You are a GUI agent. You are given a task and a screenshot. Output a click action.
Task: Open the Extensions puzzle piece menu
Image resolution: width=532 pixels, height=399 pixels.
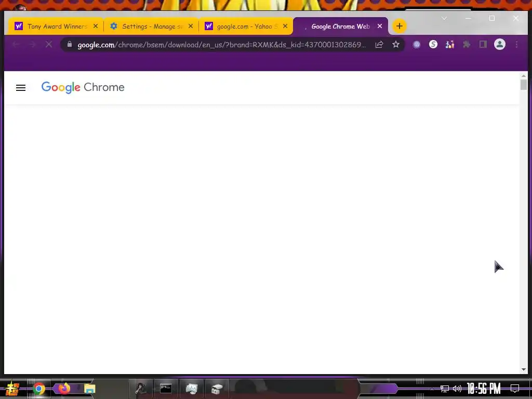(x=467, y=45)
